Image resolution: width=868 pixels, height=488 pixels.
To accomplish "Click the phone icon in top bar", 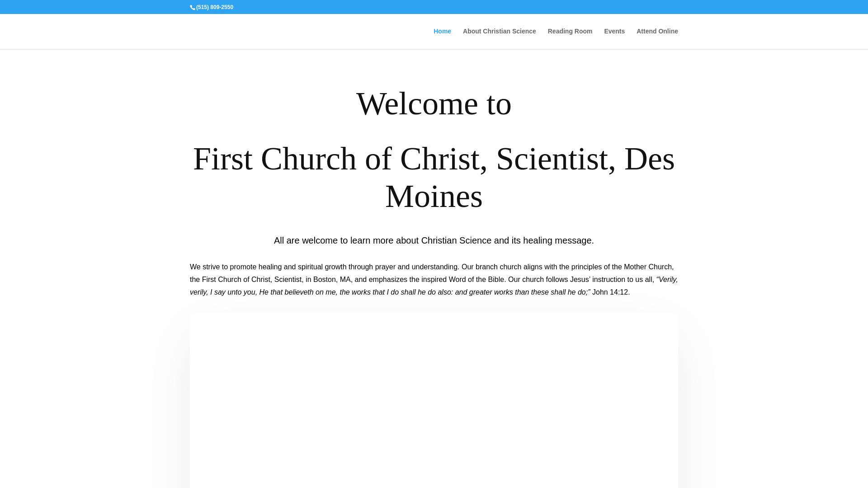I will pyautogui.click(x=193, y=8).
